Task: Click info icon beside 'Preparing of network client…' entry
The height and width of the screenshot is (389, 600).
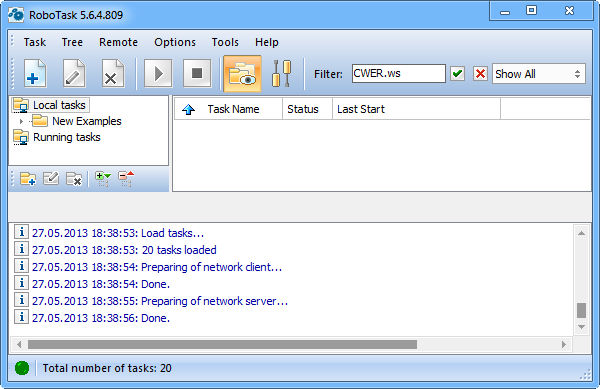Action: [21, 266]
